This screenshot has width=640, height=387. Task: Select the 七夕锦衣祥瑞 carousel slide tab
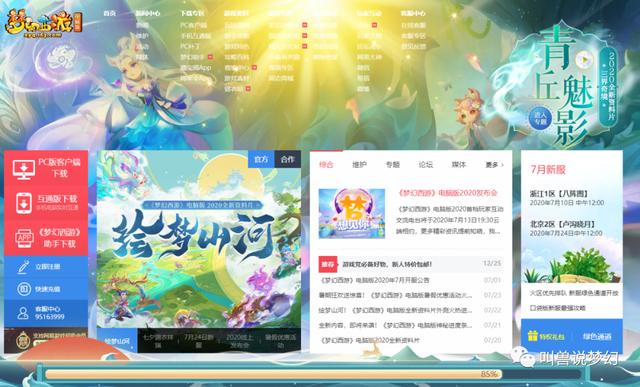[x=158, y=340]
